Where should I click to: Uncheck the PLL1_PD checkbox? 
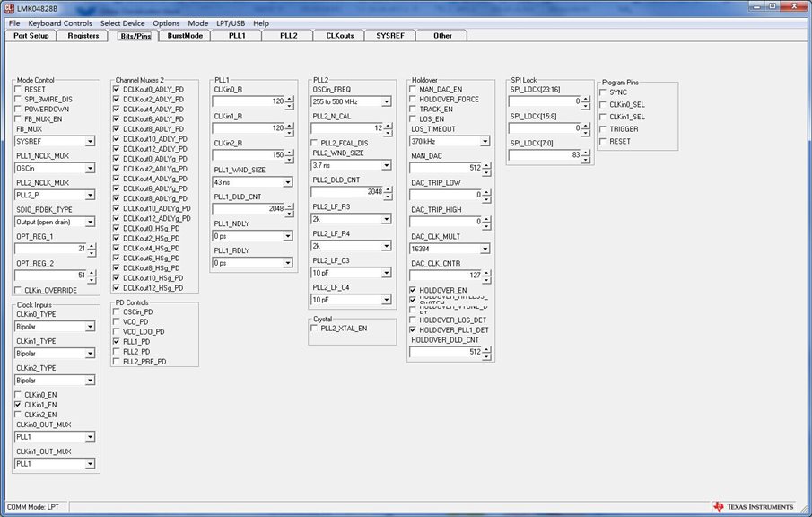(x=117, y=341)
